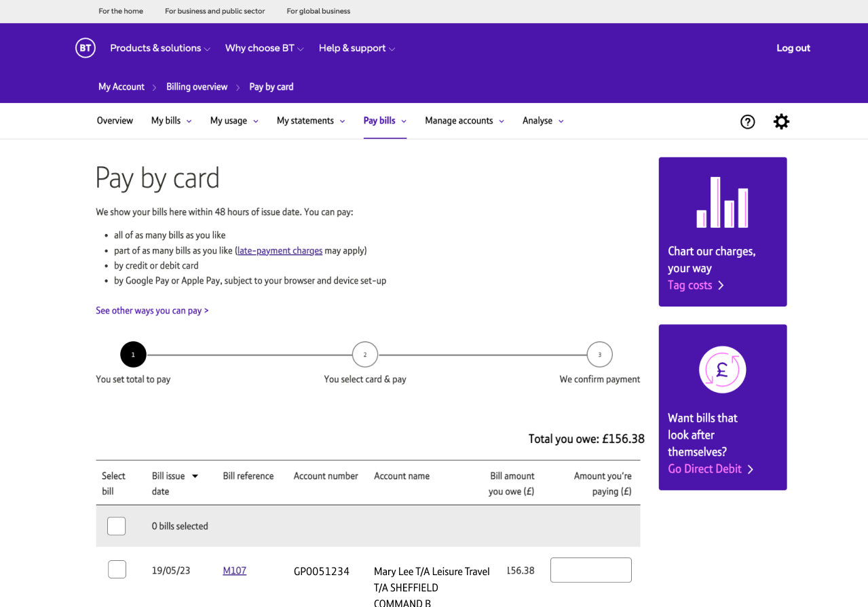Click See other ways you can pay
Viewport: 868px width, 607px height.
click(152, 311)
